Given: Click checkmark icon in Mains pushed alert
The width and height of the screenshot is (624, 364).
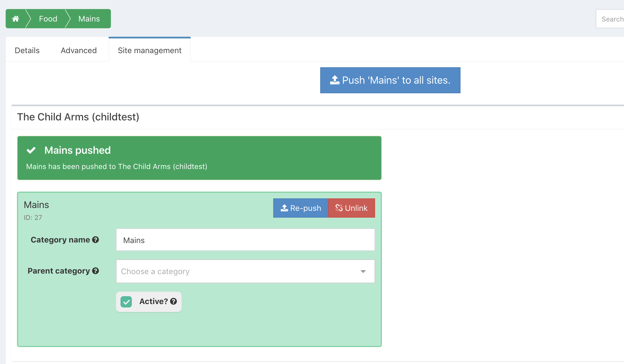Looking at the screenshot, I should point(31,150).
